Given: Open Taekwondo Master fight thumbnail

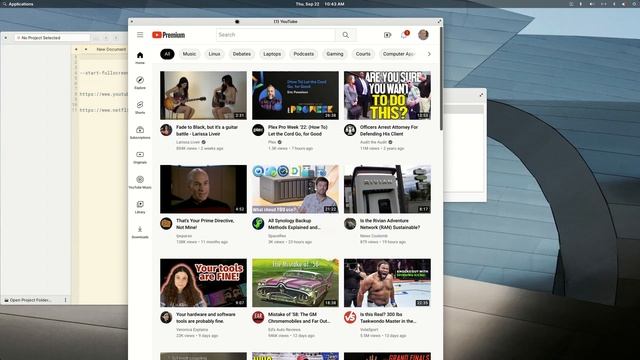Looking at the screenshot, I should tap(387, 282).
